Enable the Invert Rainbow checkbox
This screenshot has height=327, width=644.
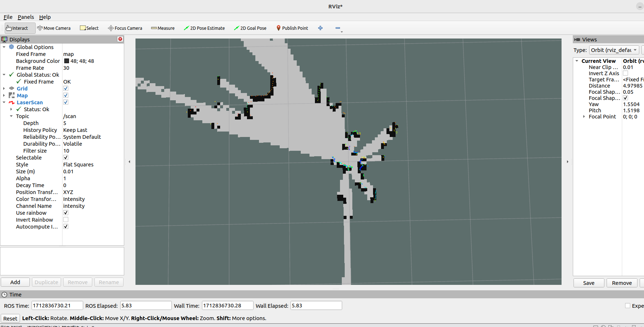tap(66, 219)
